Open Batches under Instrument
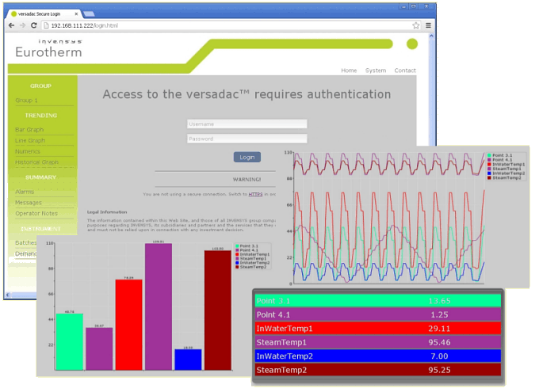Screen dimensions: 539x392 coord(25,243)
